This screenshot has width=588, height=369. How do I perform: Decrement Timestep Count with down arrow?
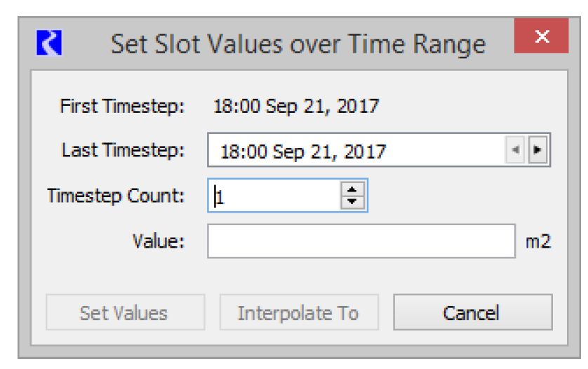tap(352, 202)
